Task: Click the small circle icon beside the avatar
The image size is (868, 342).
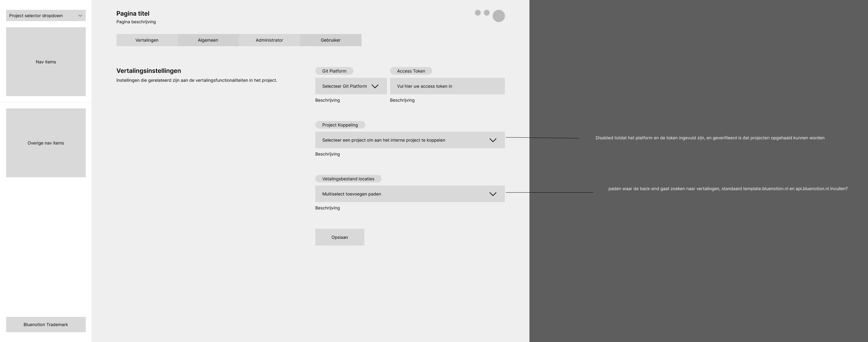Action: 487,13
